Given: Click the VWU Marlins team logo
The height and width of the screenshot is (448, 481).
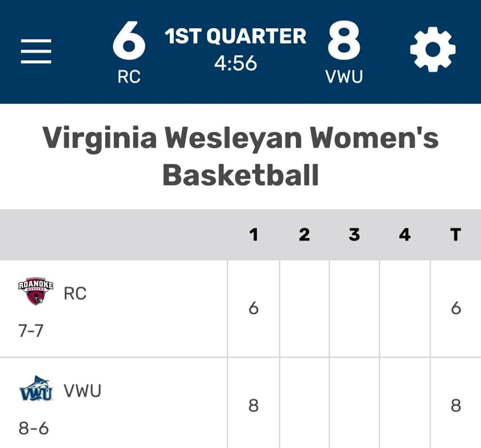Looking at the screenshot, I should 36,390.
